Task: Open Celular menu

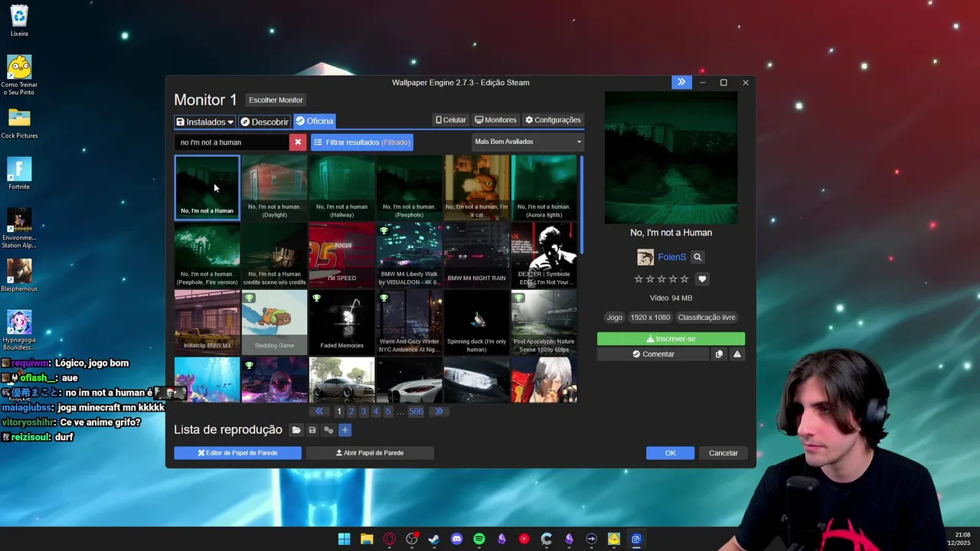Action: [451, 120]
